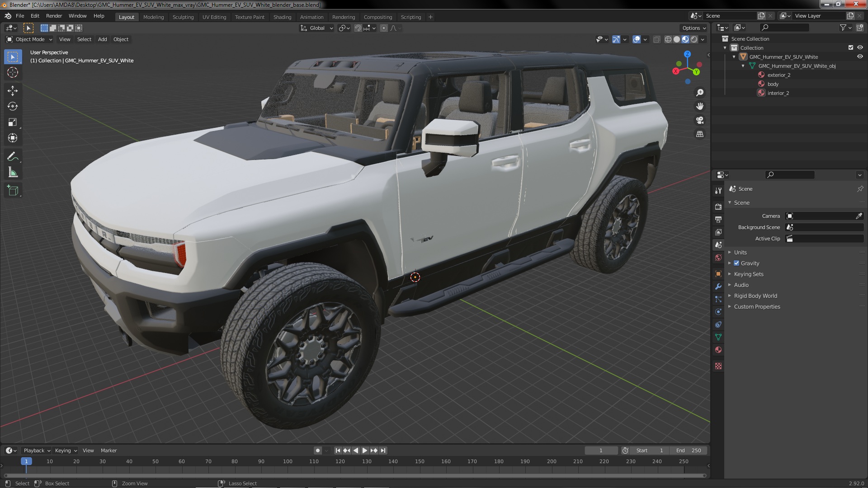Open Object properties tab
The width and height of the screenshot is (868, 488).
tap(718, 274)
